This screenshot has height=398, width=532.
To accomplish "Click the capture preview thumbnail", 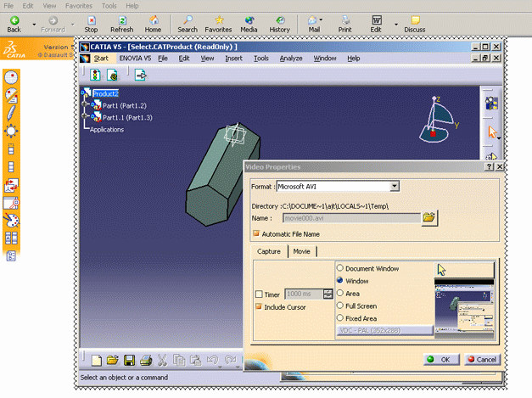I will (x=464, y=310).
